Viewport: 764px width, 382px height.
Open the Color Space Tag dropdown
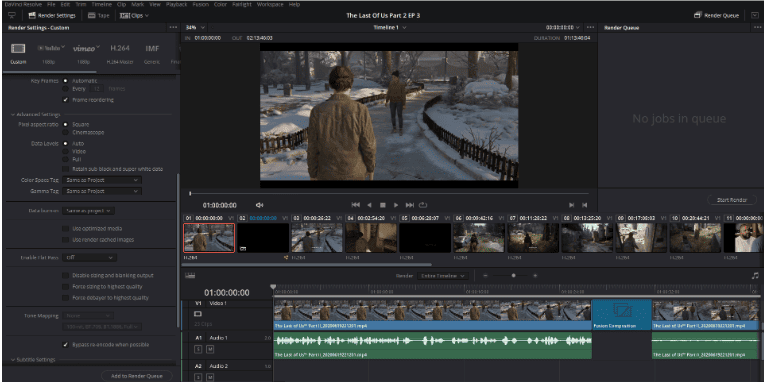click(x=102, y=180)
